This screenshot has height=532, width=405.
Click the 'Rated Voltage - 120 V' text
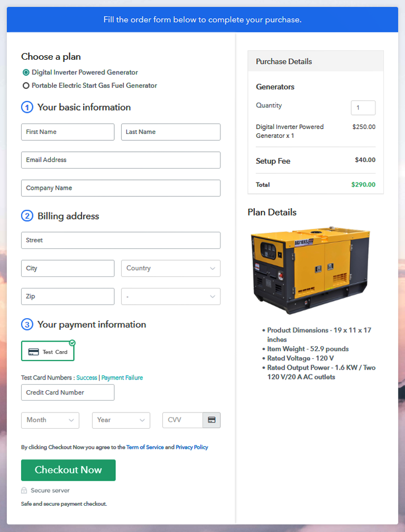click(300, 358)
